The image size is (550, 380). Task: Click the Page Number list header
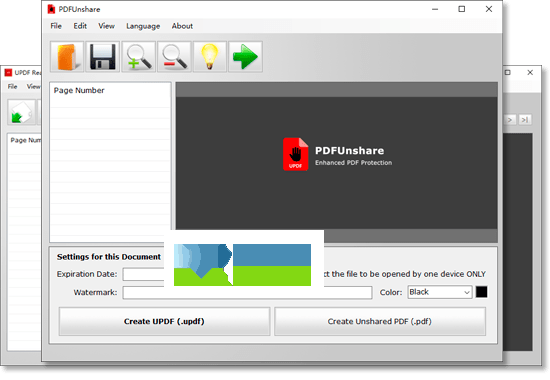(79, 91)
